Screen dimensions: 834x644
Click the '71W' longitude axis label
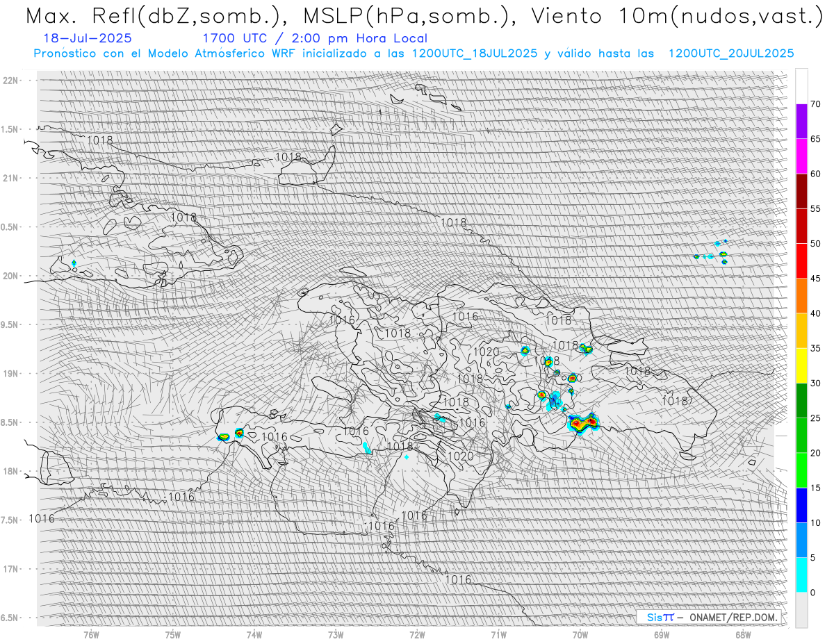[498, 634]
